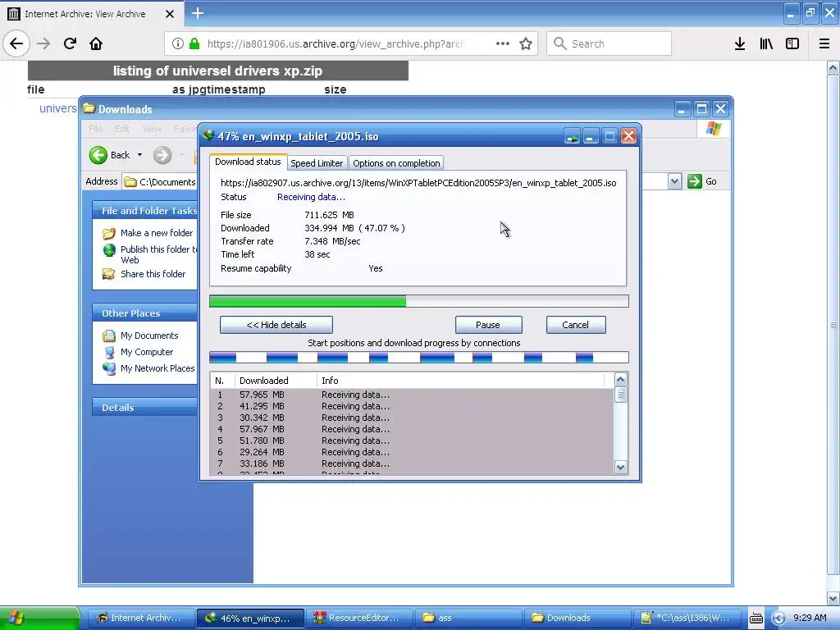Image resolution: width=840 pixels, height=630 pixels.
Task: Select connection row 4 with 57.967 MB
Action: [x=412, y=429]
